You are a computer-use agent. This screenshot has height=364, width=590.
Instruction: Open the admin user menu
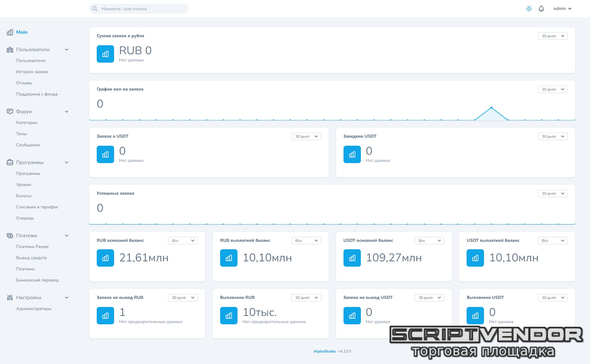(x=562, y=9)
